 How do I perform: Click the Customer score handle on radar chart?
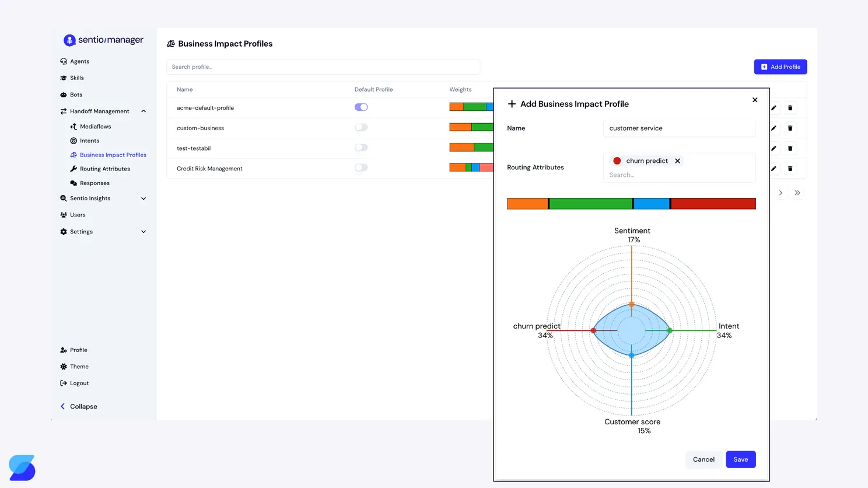tap(632, 355)
